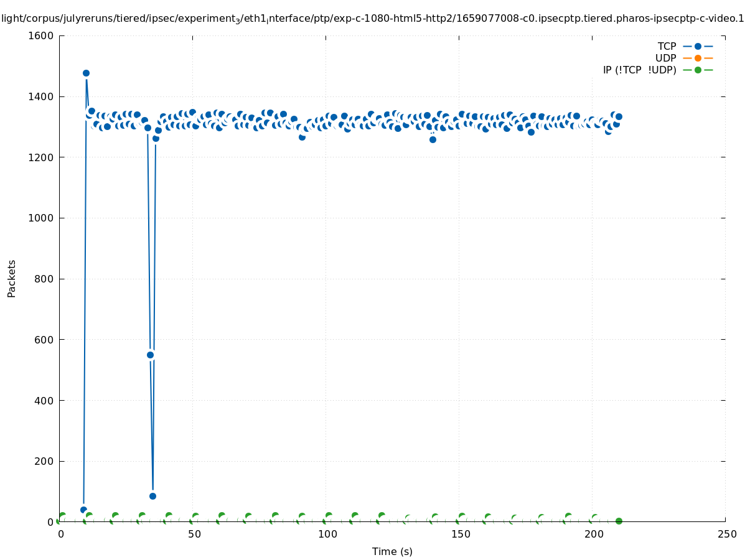
Task: Click the first TCP point near 40 packets
Action: tap(83, 510)
